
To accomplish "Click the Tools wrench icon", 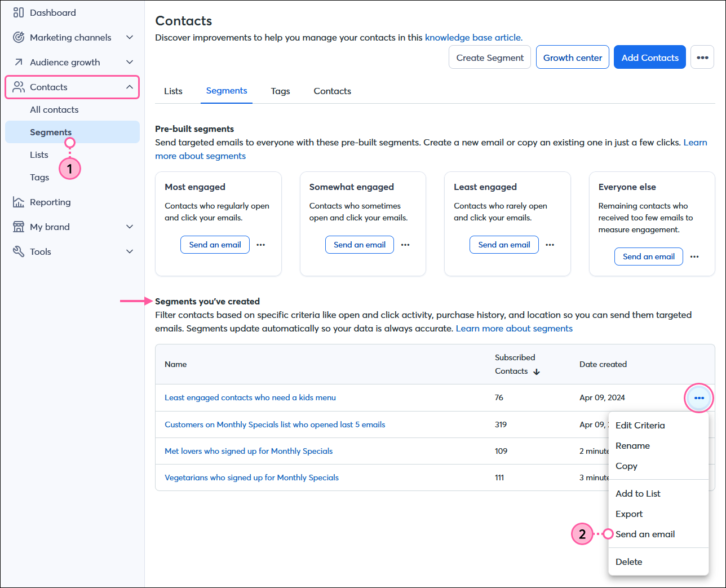I will pyautogui.click(x=19, y=251).
